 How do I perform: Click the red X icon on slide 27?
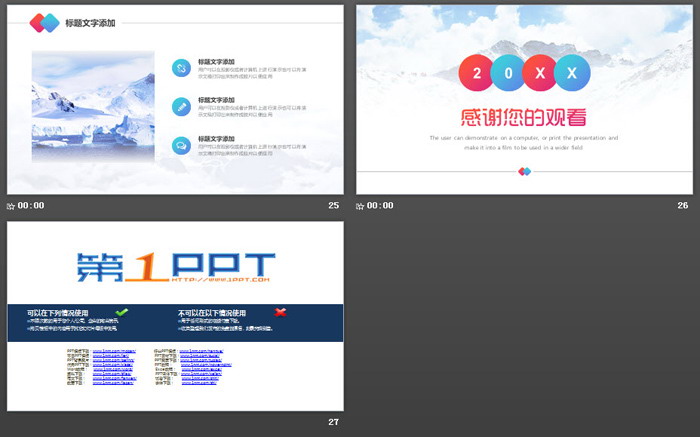coord(280,312)
